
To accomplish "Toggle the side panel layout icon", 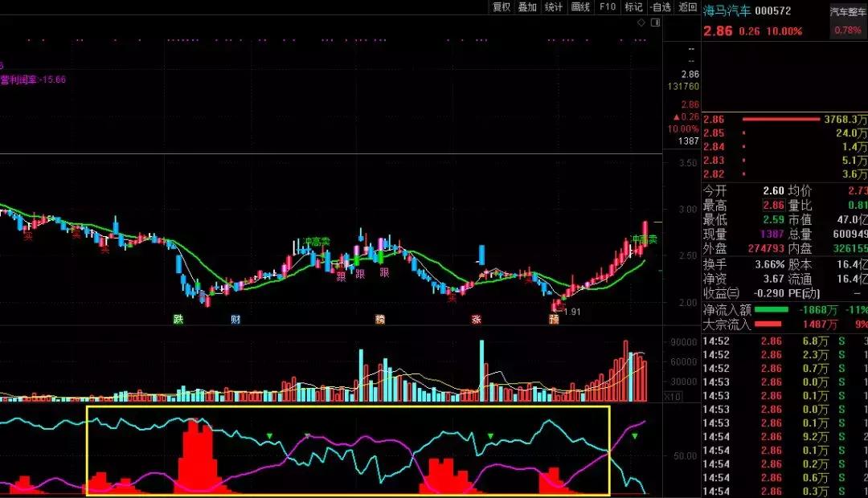I will 656,22.
